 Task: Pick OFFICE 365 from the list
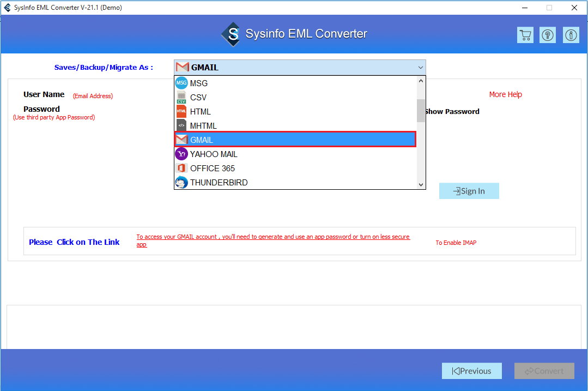tap(295, 168)
